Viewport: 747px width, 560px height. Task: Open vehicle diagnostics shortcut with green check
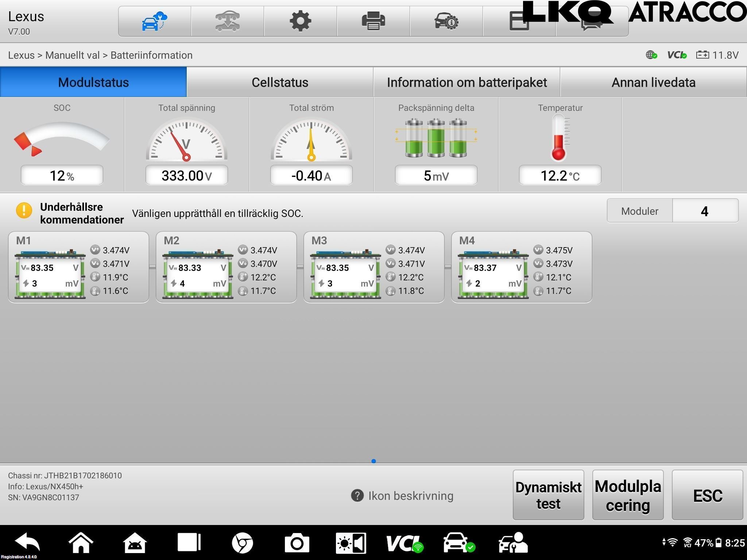click(x=459, y=543)
